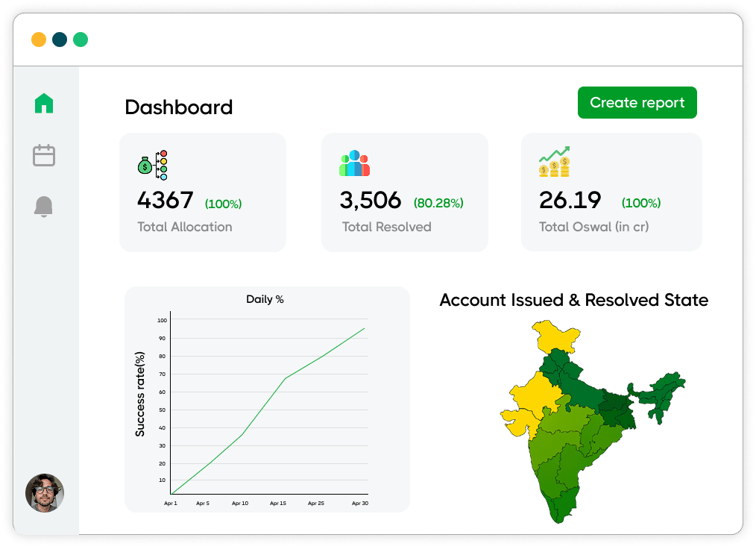Click the coin stacks growth icon
Viewport: 756px width, 558px height.
tap(554, 162)
